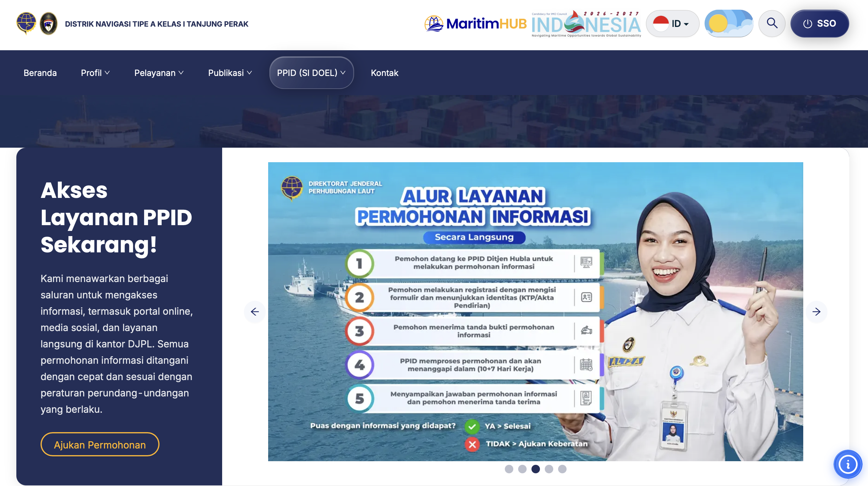Click the Distrik Navigasi shield emblem
This screenshot has height=486, width=868.
click(48, 23)
